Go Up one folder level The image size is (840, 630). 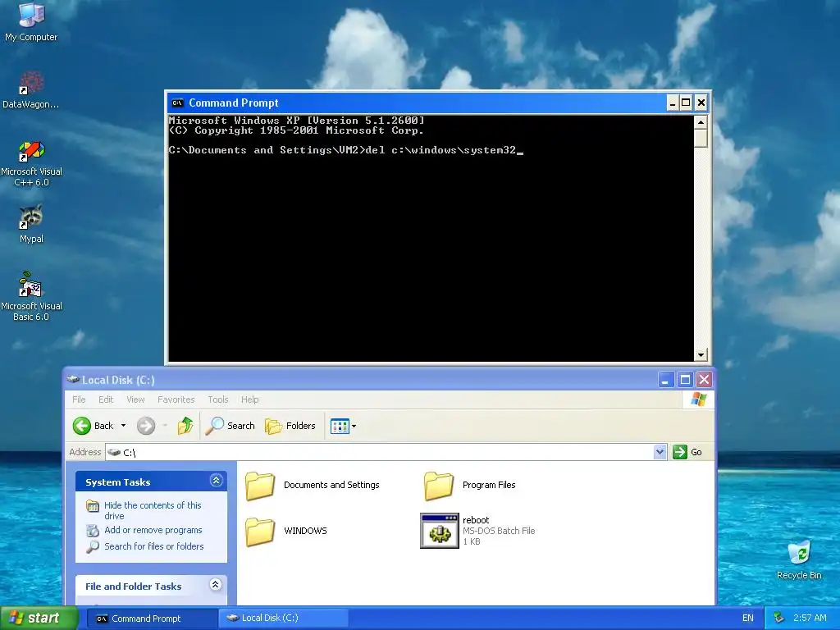coord(185,426)
